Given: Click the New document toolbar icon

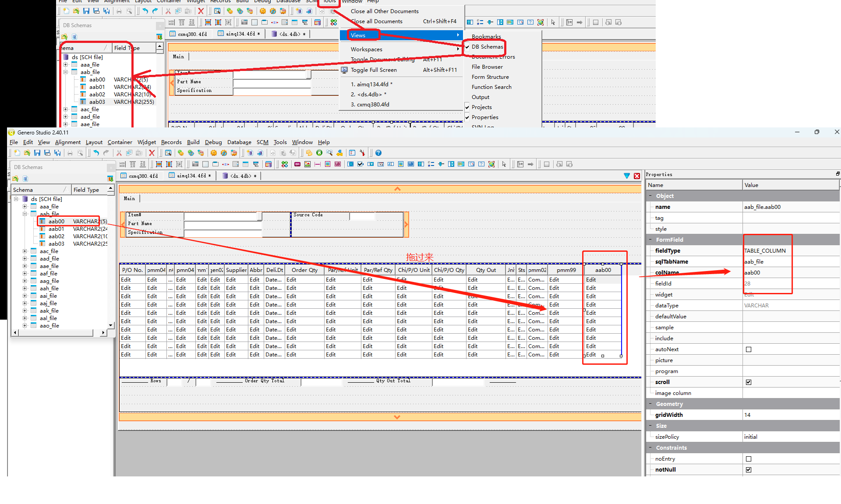Looking at the screenshot, I should [17, 153].
